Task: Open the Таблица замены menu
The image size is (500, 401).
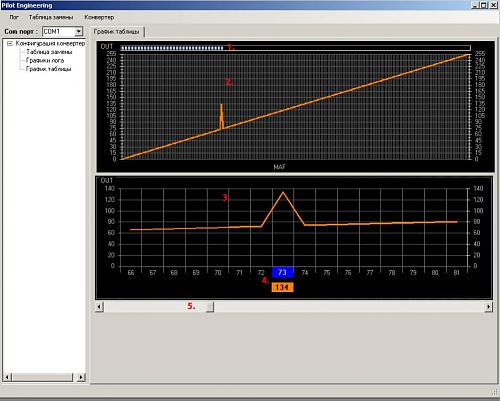Action: pyautogui.click(x=51, y=17)
